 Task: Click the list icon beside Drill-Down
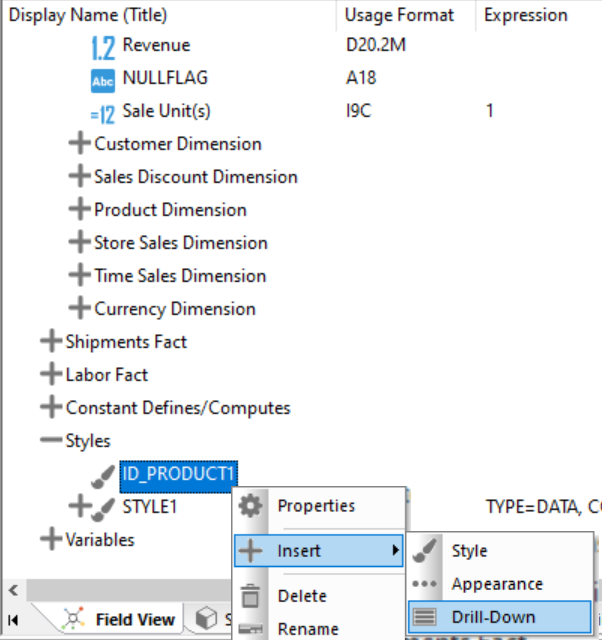(425, 617)
